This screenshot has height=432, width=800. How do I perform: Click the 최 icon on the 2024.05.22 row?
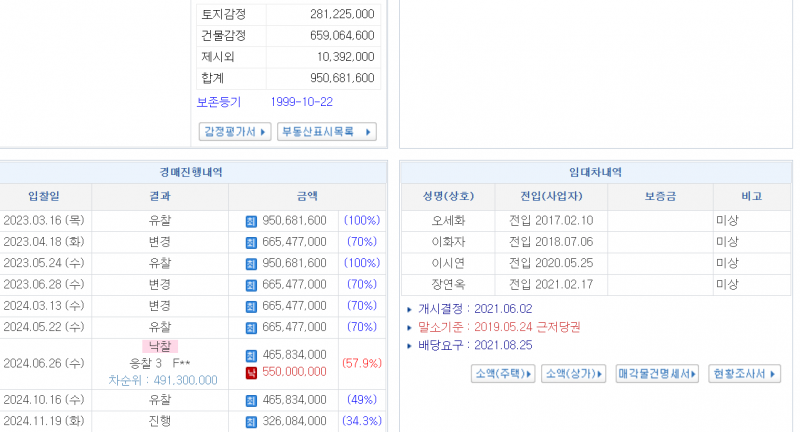[251, 327]
